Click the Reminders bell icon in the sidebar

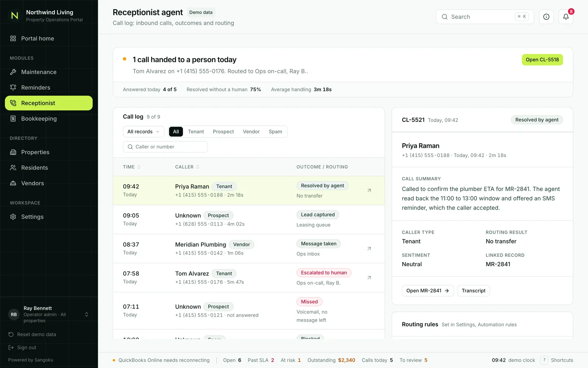tap(13, 88)
